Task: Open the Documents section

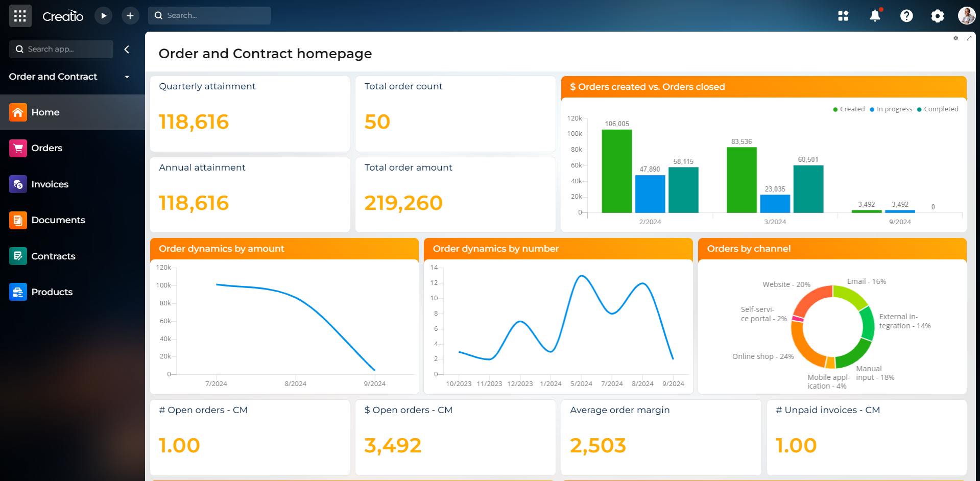Action: pos(59,220)
